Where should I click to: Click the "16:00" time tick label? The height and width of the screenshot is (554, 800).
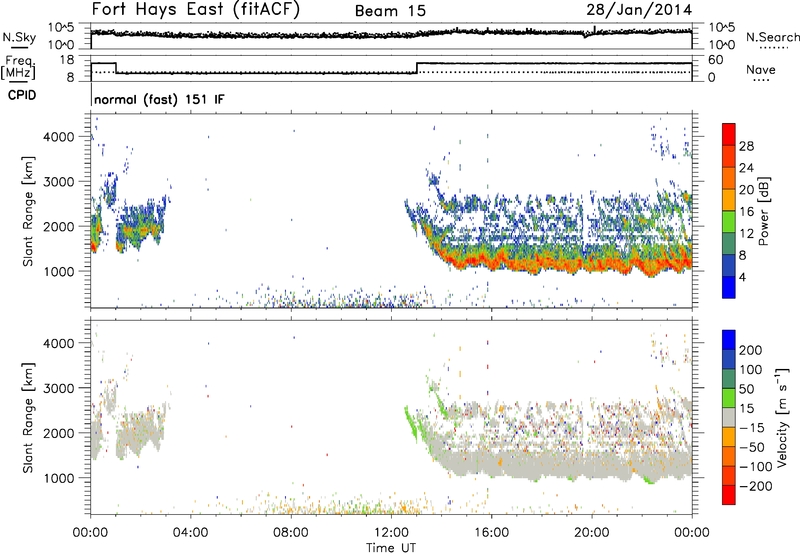point(491,533)
